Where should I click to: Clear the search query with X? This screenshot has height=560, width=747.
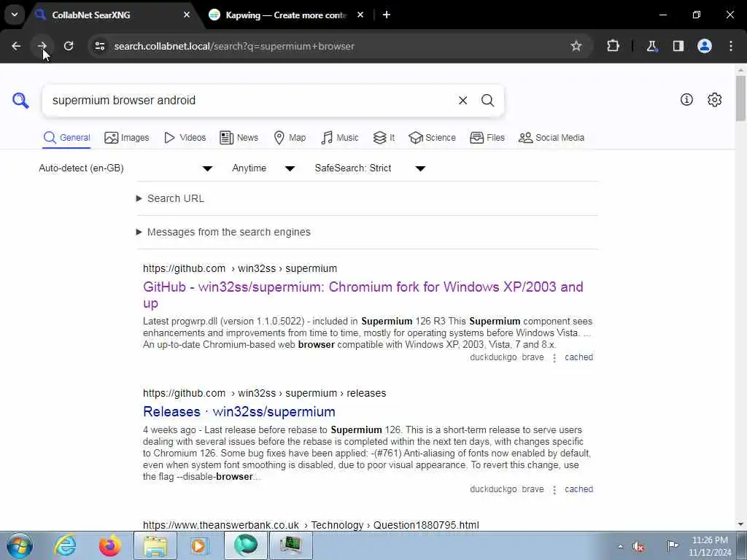point(462,101)
